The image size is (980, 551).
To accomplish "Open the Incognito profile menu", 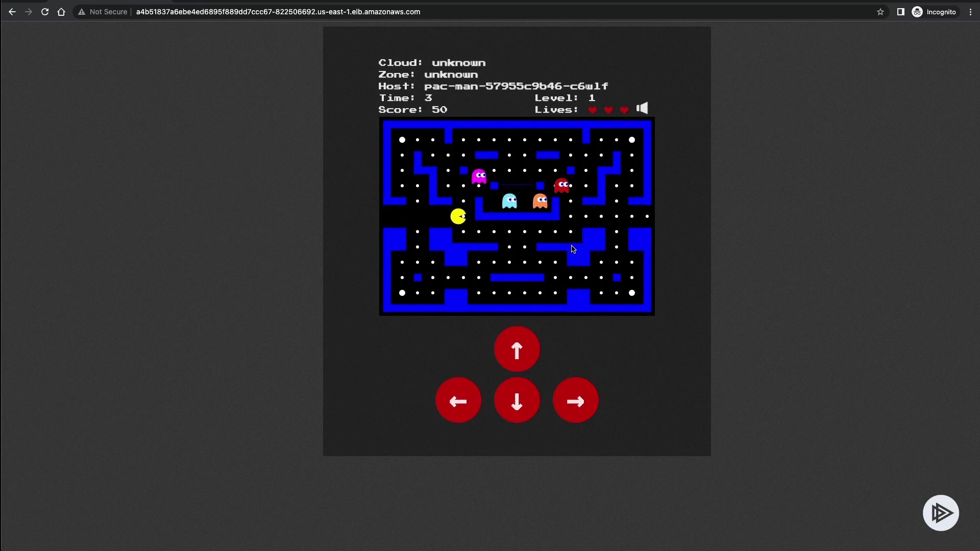I will tap(934, 12).
